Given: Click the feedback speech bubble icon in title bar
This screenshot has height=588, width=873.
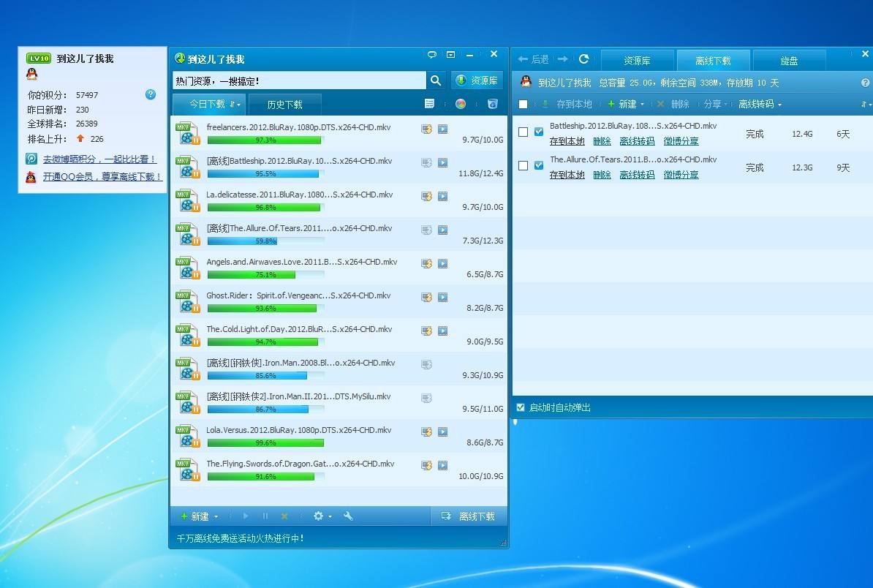Looking at the screenshot, I should (x=432, y=55).
